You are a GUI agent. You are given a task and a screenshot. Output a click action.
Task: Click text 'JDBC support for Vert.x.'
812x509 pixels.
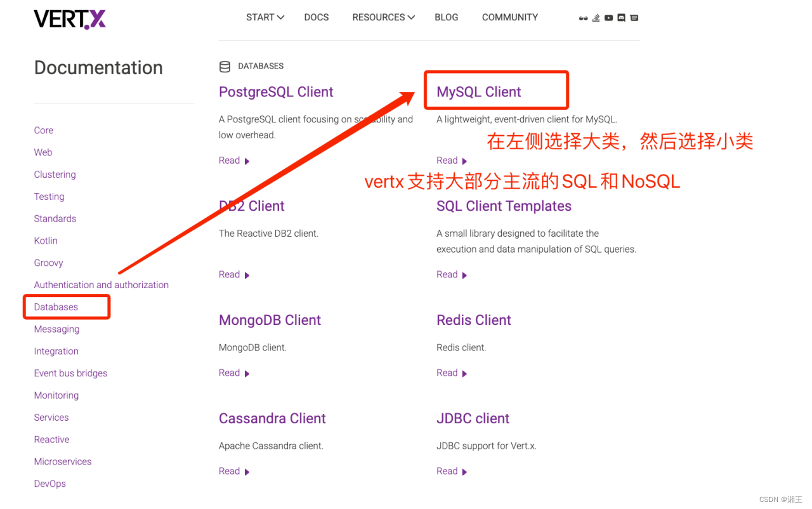point(487,446)
